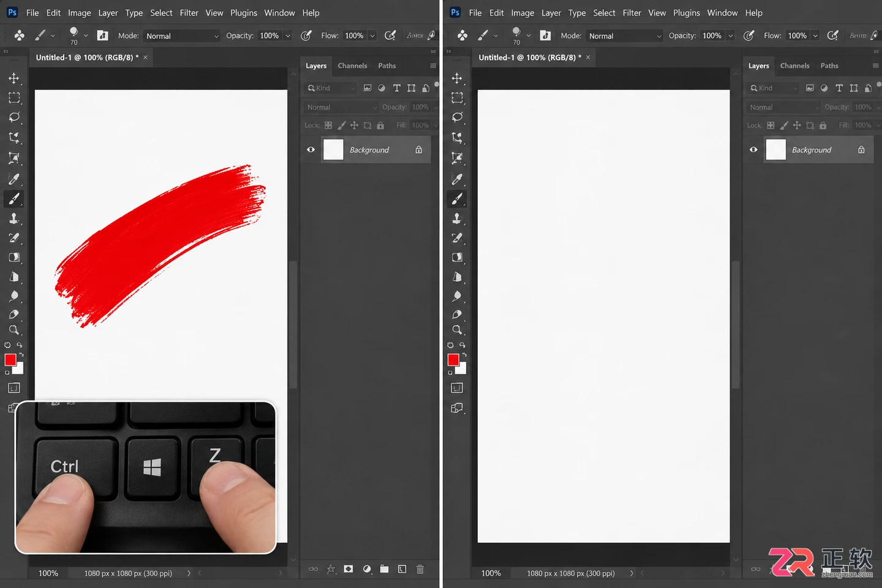Screen dimensions: 882x588
Task: Click the red foreground color swatch in red-stroke window
Action: tap(10, 360)
